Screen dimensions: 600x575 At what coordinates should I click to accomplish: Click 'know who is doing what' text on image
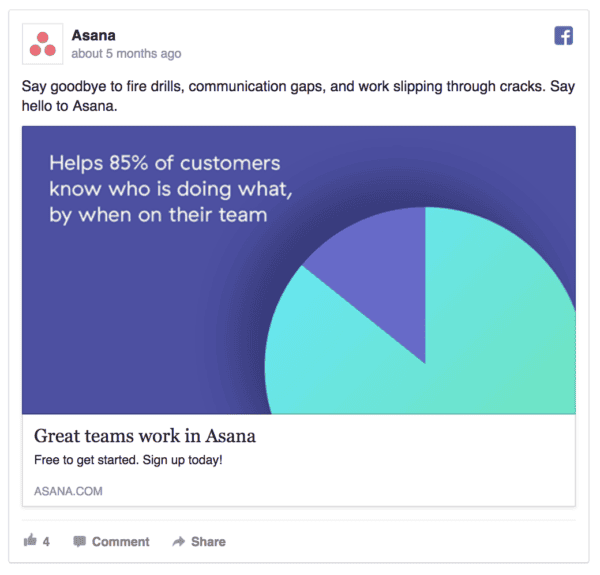[171, 189]
